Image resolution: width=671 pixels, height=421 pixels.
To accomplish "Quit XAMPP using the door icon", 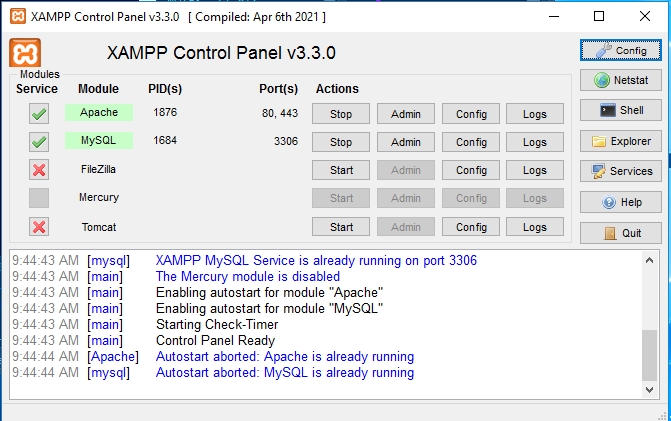I will [x=620, y=233].
